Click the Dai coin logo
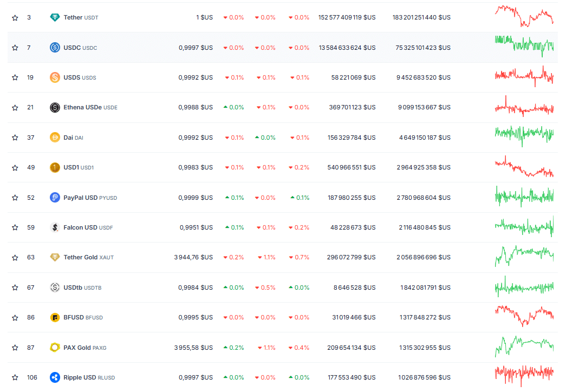Image resolution: width=566 pixels, height=392 pixels. [55, 138]
